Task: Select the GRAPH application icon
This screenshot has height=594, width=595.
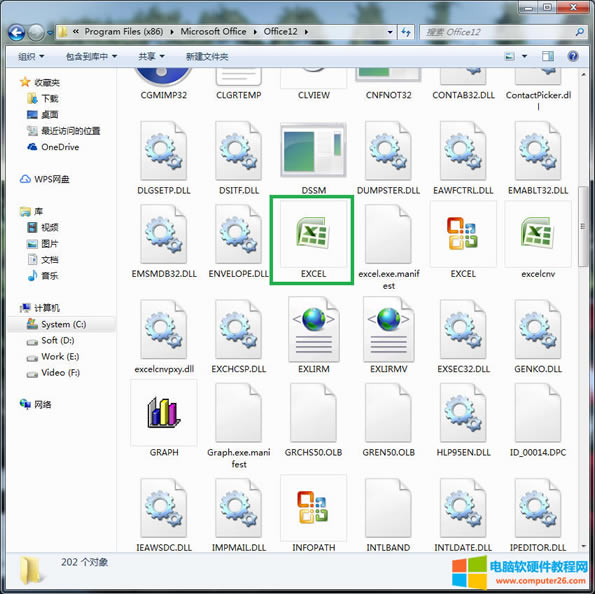Action: click(x=164, y=419)
